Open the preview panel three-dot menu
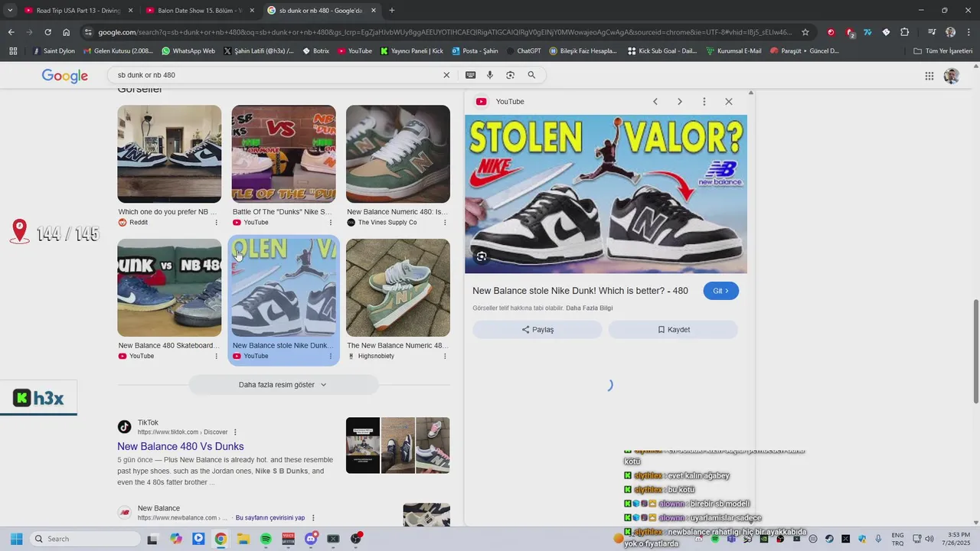The width and height of the screenshot is (980, 551). click(704, 102)
